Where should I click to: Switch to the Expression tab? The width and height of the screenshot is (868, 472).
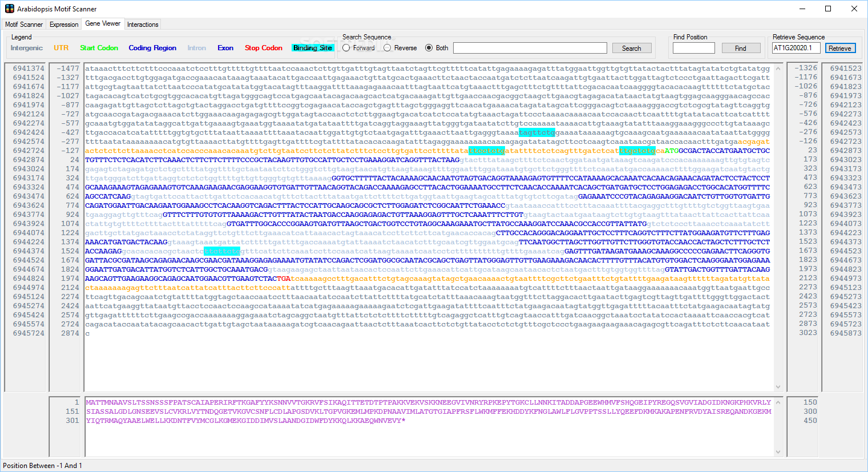[64, 25]
